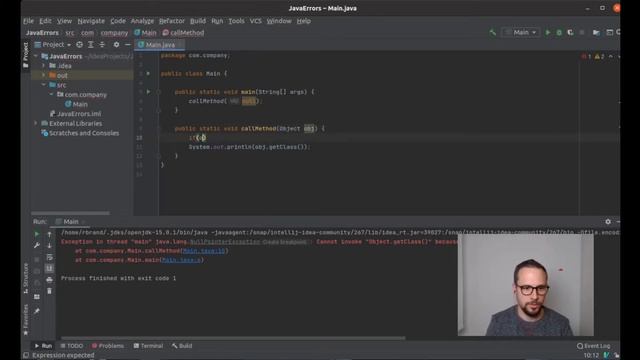Collapse the src folder
Screen dimensions: 640x360
click(44, 85)
